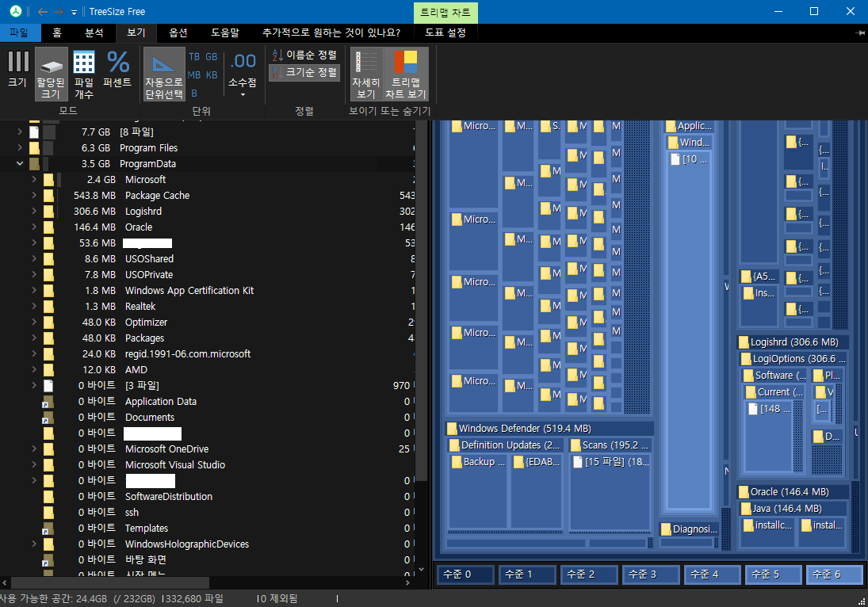Open the 홈 ribbon tab

point(57,32)
